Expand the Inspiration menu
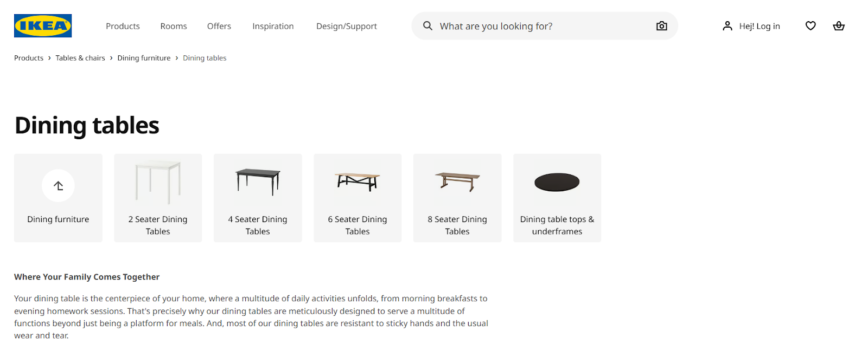868x344 pixels. pyautogui.click(x=273, y=26)
